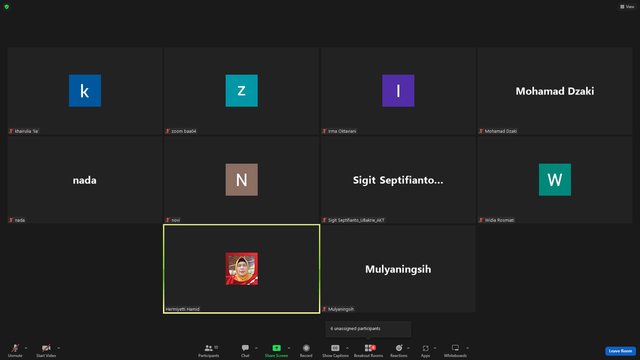
Task: Expand sharing options arrow beside Share Screen
Action: (x=289, y=348)
